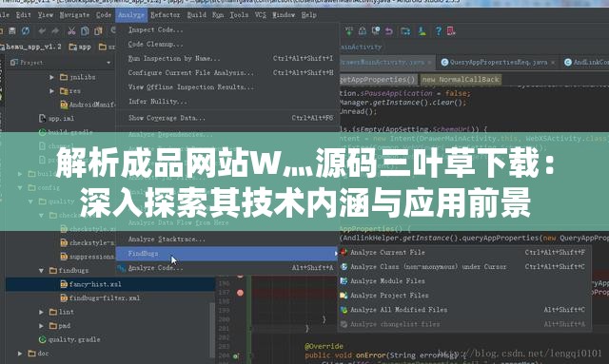This screenshot has height=364, width=609.
Task: Click the override gutter icon near onError
Action: click(x=236, y=355)
